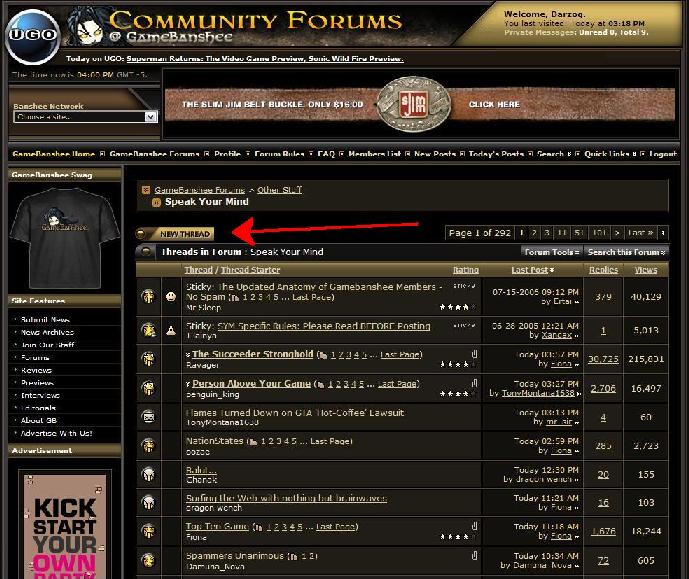Click the Slim Jim belt buckle banner
Image resolution: width=689 pixels, height=579 pixels.
pos(420,105)
